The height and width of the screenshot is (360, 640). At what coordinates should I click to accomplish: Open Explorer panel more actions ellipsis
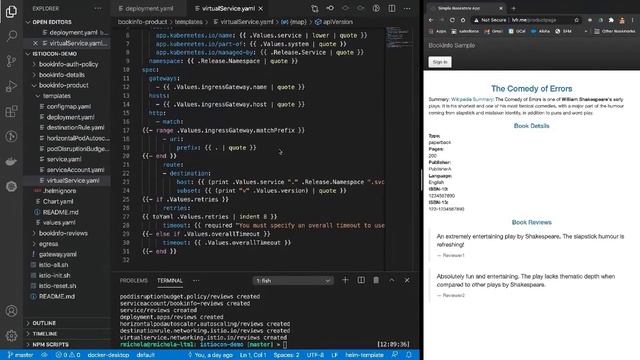click(x=98, y=9)
